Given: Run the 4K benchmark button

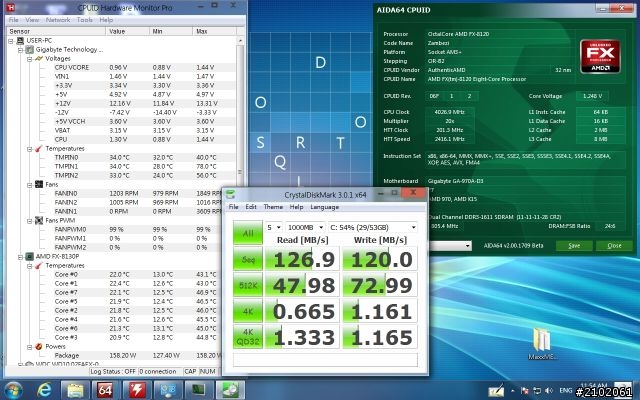Looking at the screenshot, I should (248, 311).
